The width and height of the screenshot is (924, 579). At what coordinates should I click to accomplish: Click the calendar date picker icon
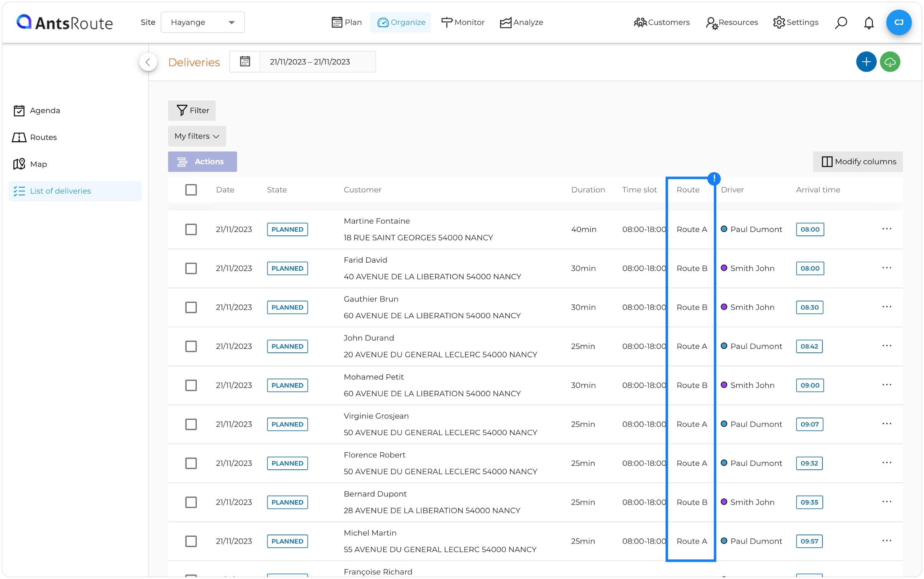pyautogui.click(x=245, y=61)
